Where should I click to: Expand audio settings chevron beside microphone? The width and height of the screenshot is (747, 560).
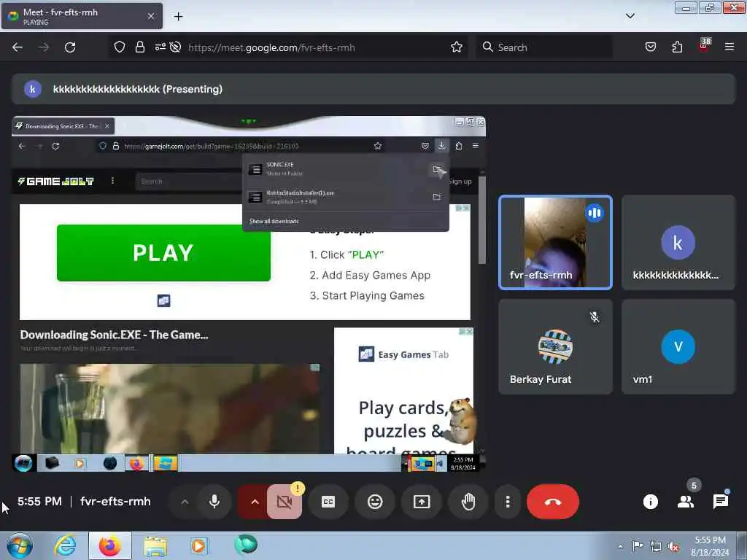click(x=185, y=502)
